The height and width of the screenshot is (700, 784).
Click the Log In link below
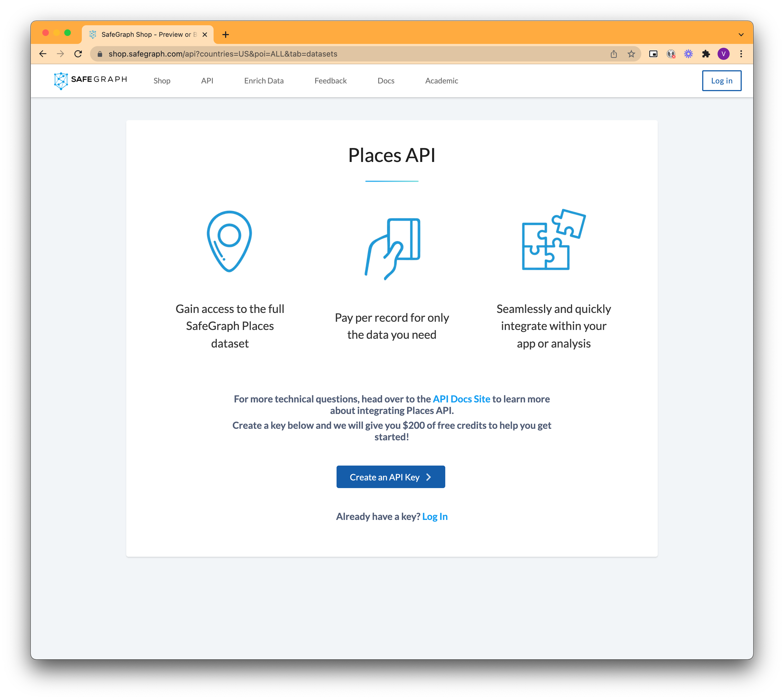coord(435,517)
